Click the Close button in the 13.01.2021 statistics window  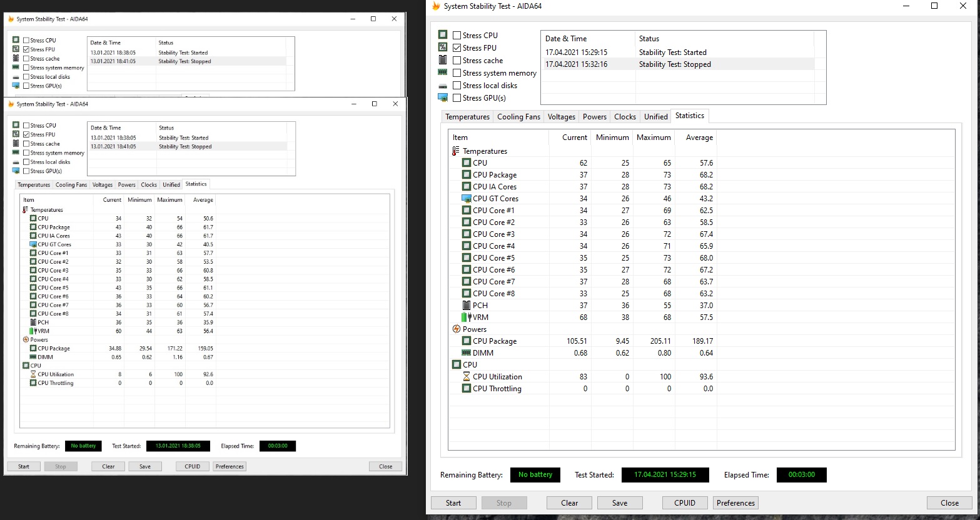[x=385, y=466]
